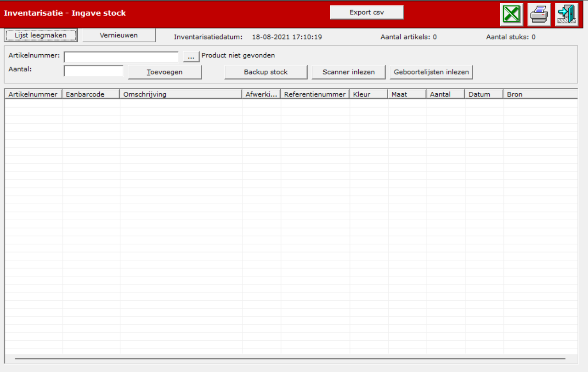
Task: Click the horizontal scrollbar under table
Action: (x=290, y=358)
